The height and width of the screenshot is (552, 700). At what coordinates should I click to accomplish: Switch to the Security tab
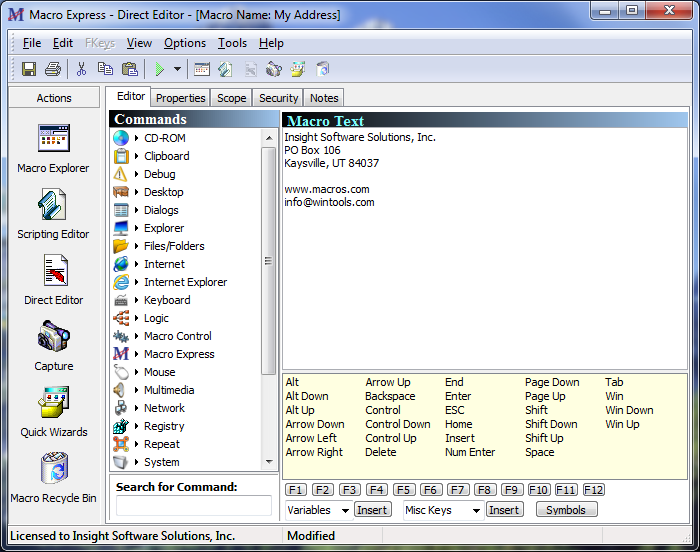click(x=278, y=98)
